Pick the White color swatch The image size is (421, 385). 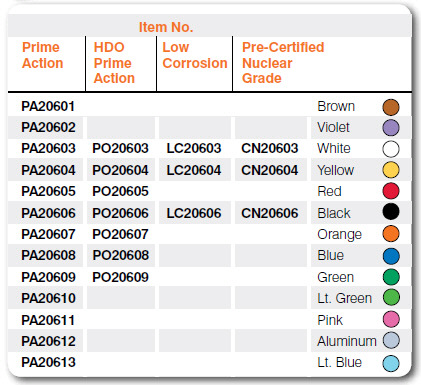pyautogui.click(x=391, y=149)
